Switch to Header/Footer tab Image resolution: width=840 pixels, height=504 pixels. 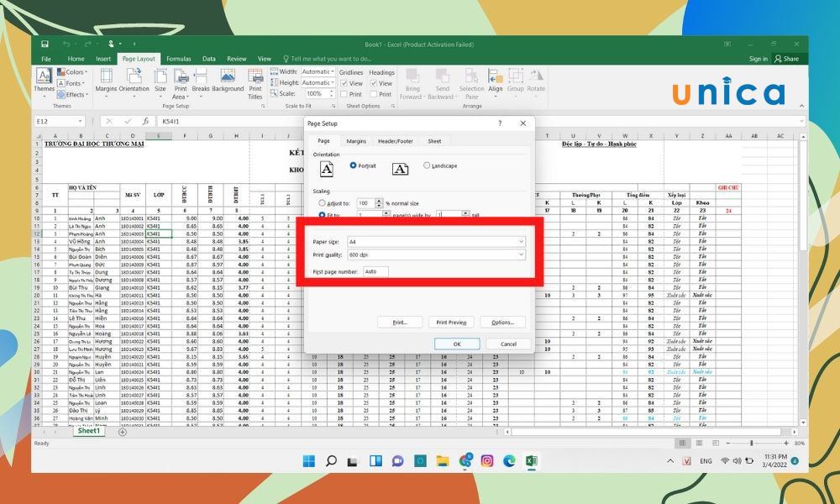click(396, 141)
